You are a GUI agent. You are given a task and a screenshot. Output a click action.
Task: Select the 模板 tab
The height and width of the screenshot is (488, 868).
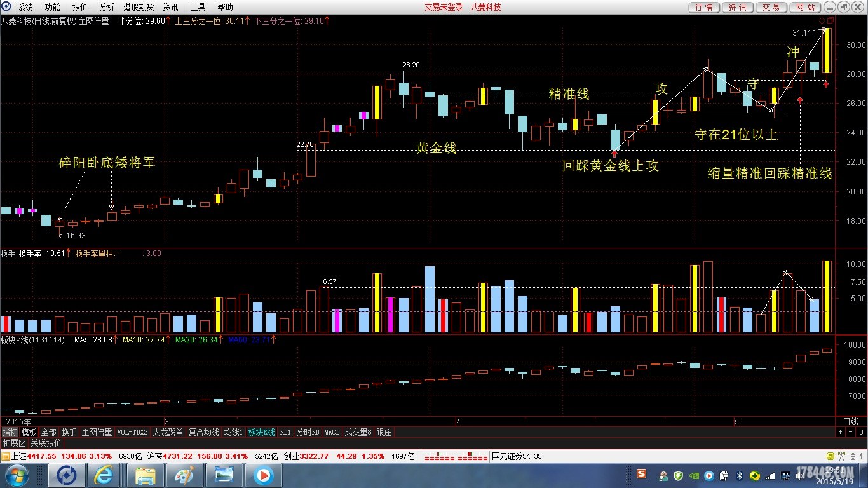click(29, 432)
